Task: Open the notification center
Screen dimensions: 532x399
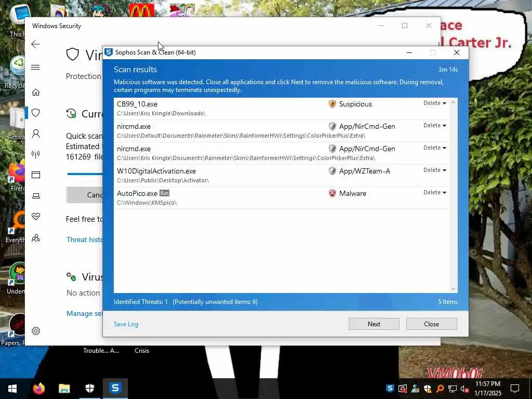Action: click(515, 389)
